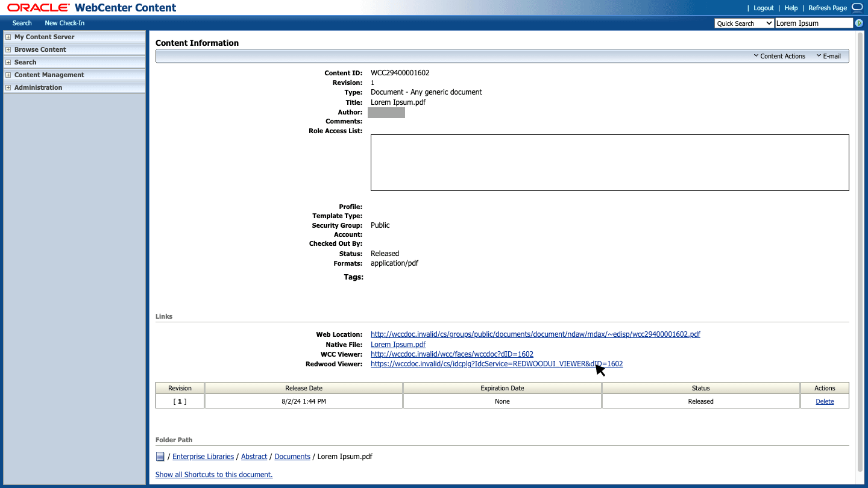
Task: Click the Browse Content label
Action: coord(40,50)
